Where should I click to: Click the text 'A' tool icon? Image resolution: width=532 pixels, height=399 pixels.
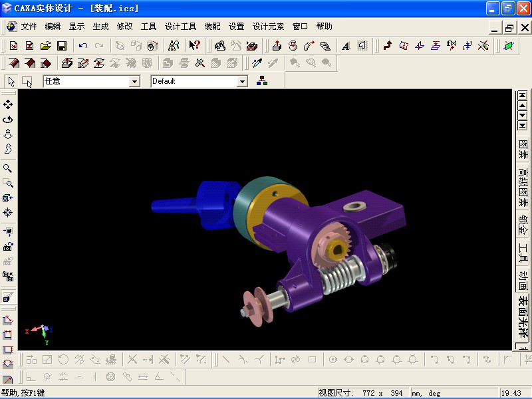[346, 46]
